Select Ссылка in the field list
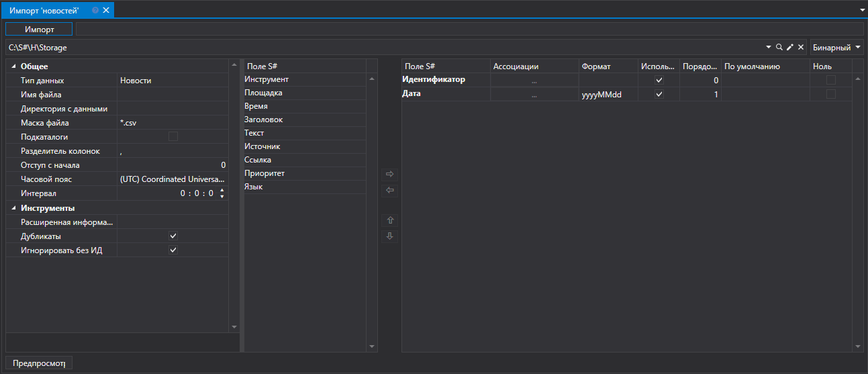 point(304,160)
